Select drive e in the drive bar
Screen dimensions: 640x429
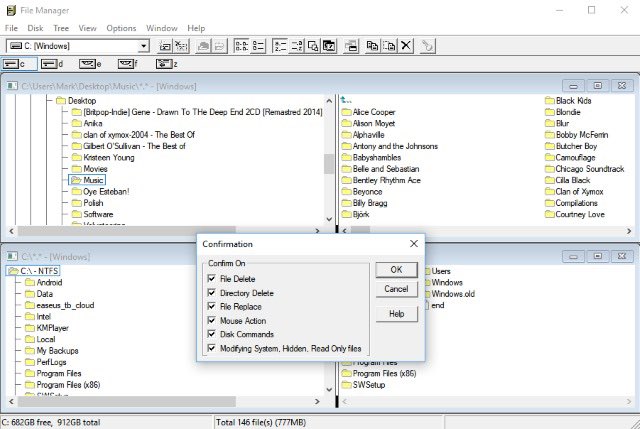pos(90,64)
